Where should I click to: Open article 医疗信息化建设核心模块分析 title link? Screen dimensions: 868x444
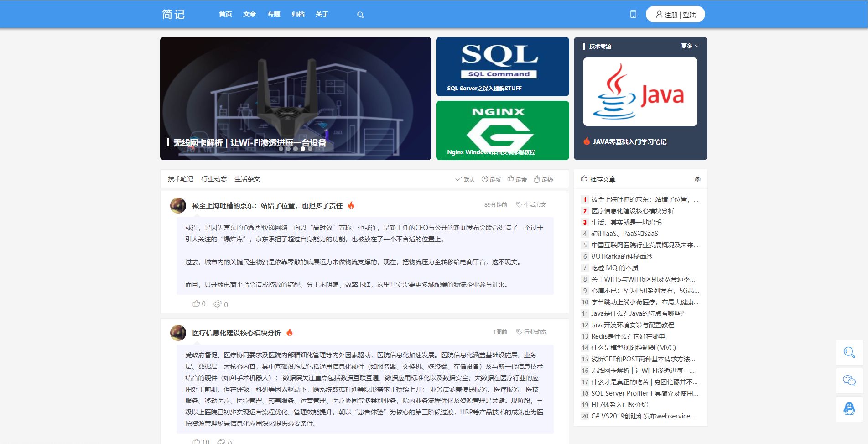(236, 333)
